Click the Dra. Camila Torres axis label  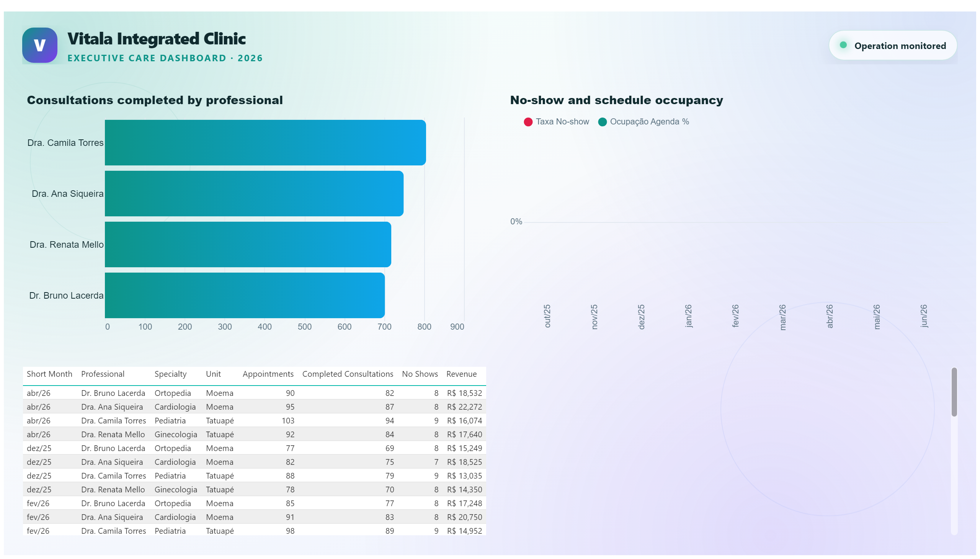tap(65, 143)
